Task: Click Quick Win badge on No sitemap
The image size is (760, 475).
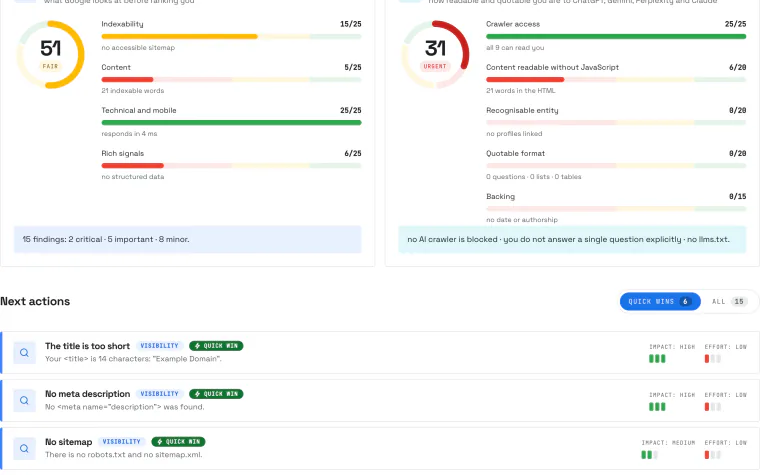Action: (178, 442)
